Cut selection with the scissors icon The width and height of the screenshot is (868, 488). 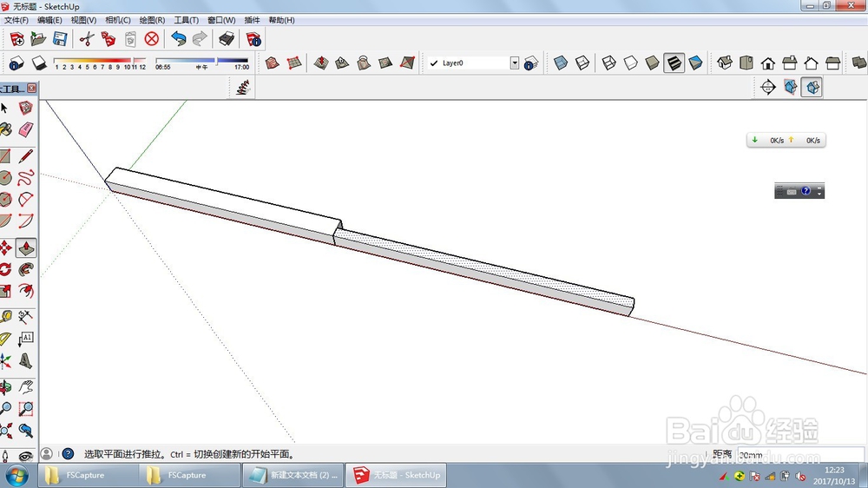click(86, 39)
